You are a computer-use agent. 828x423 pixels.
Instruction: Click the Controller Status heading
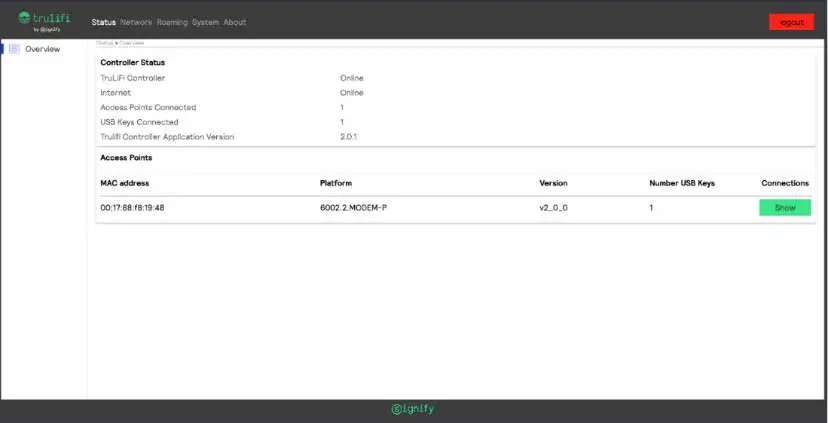click(133, 62)
